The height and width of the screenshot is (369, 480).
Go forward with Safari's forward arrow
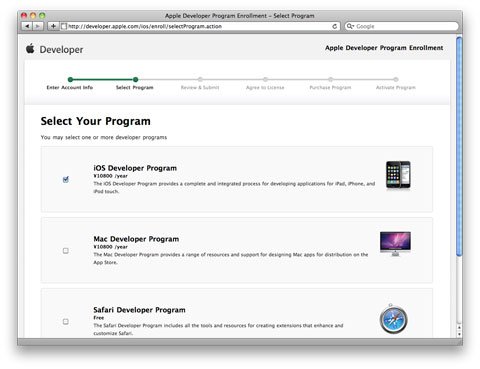pos(38,26)
